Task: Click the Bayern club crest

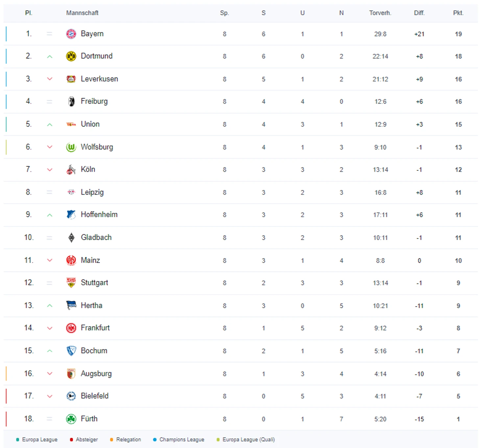Action: 71,34
